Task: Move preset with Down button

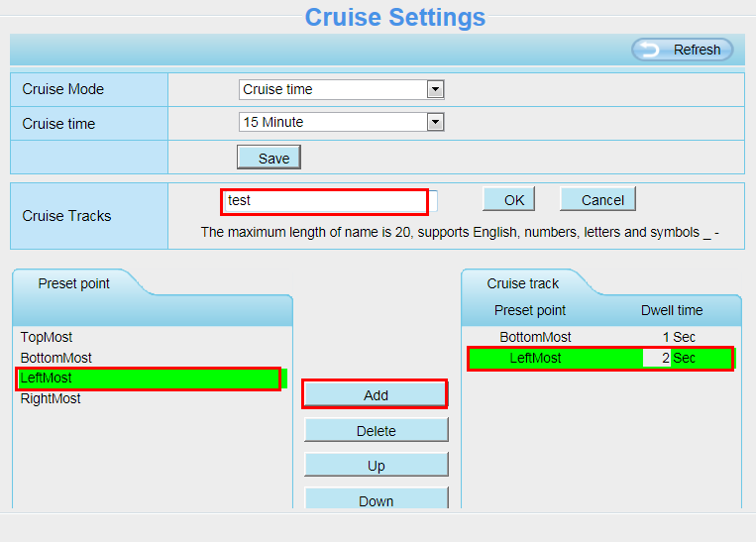Action: [x=377, y=498]
